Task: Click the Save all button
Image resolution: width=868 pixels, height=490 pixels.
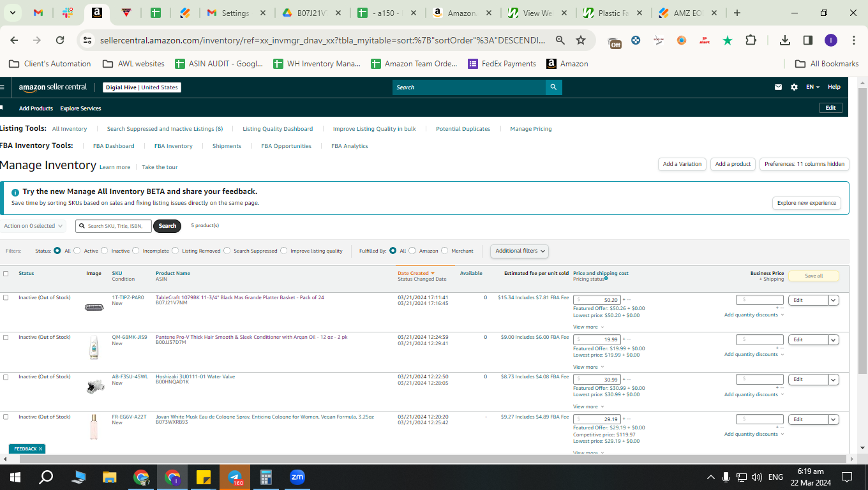Action: point(814,276)
